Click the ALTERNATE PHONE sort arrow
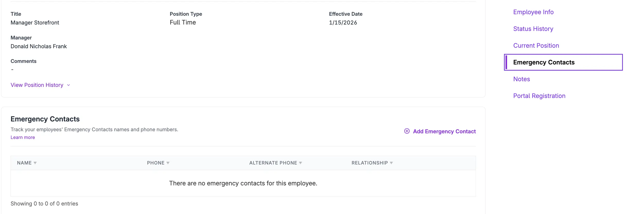The height and width of the screenshot is (214, 644). (x=301, y=163)
